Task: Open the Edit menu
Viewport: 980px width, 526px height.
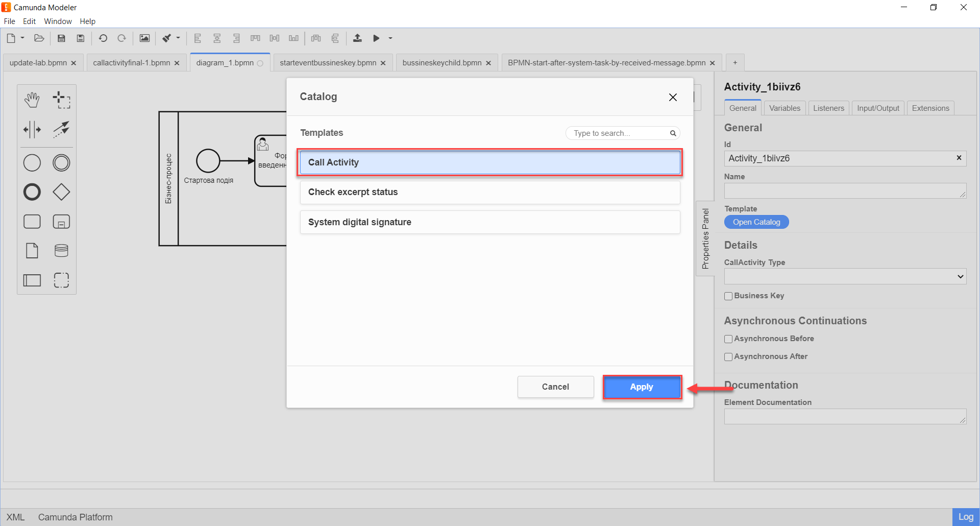Action: coord(29,21)
